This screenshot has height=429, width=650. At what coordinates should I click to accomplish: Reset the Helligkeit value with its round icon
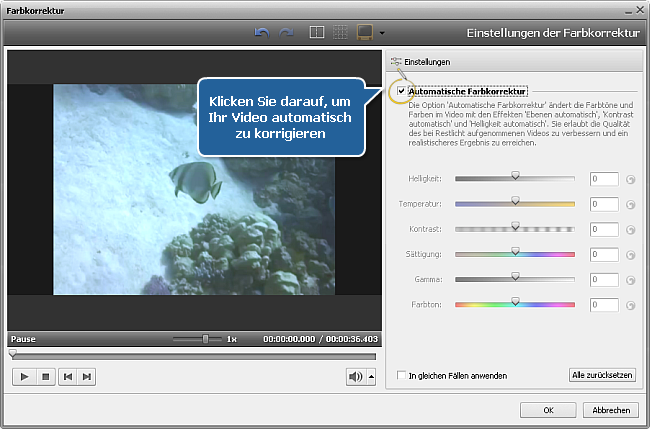(630, 180)
